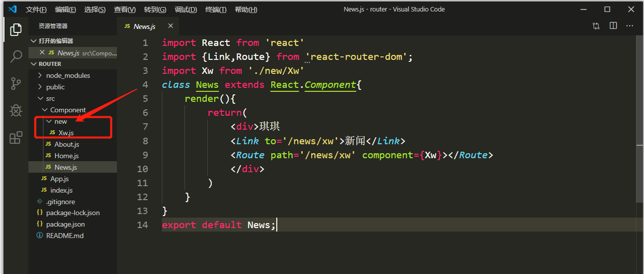Screen dimensions: 644x274
Task: Expand the public folder
Action: coord(73,87)
